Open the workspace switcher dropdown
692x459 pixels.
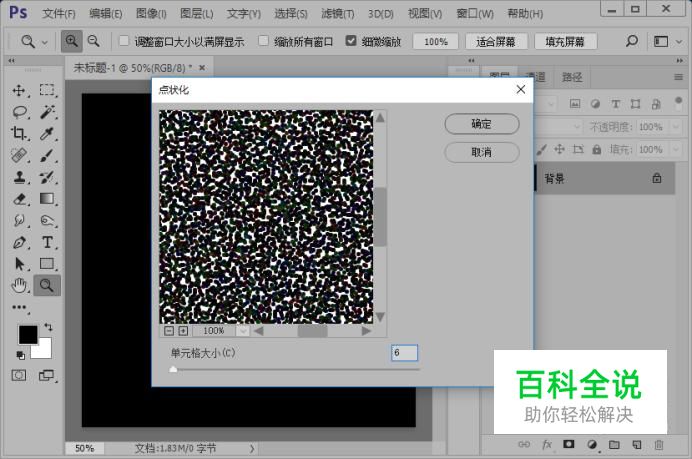pos(679,42)
